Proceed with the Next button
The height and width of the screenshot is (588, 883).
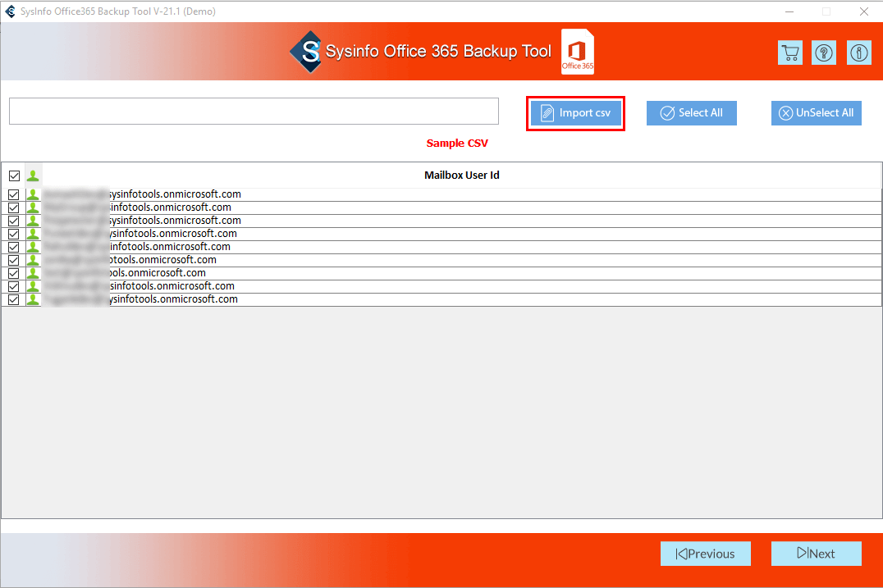click(x=816, y=554)
